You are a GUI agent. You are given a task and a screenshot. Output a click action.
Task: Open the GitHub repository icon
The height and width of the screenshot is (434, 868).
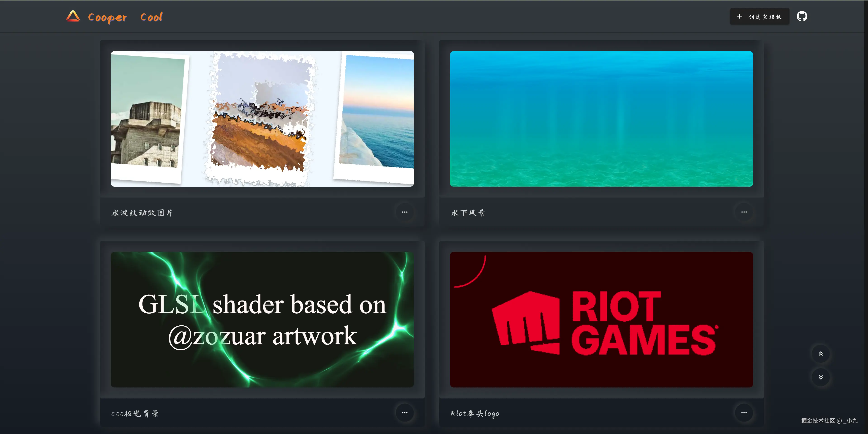(802, 16)
